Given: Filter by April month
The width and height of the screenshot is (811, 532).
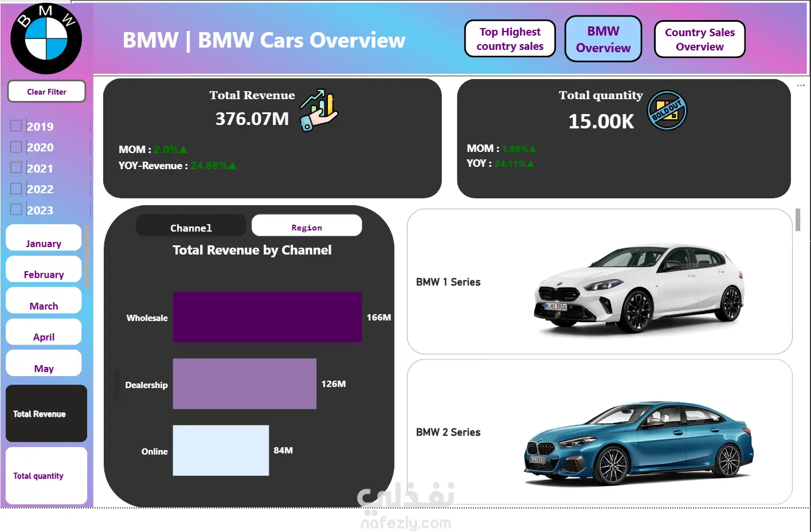Looking at the screenshot, I should click(44, 331).
